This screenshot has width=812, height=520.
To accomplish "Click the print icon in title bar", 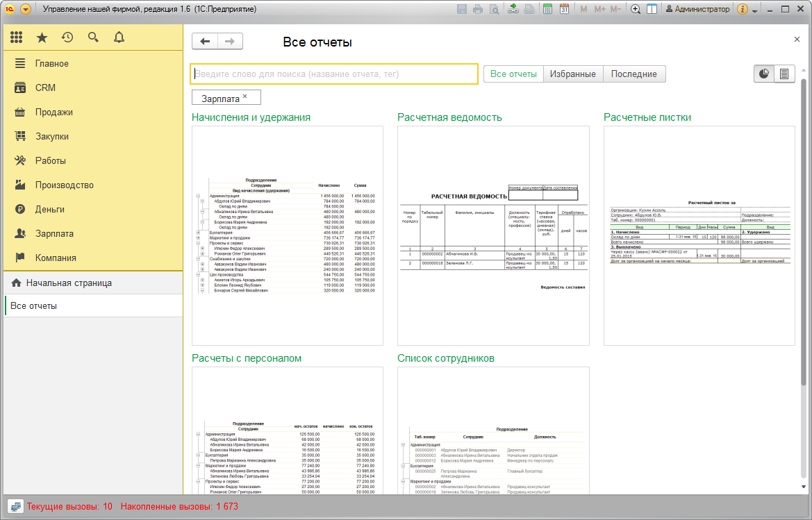I will point(478,9).
